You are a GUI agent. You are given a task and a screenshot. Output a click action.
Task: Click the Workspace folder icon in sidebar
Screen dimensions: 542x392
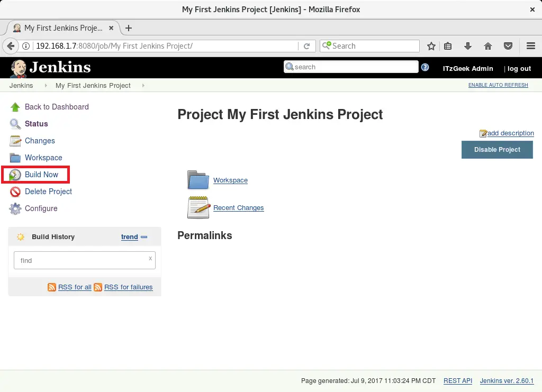pos(15,158)
